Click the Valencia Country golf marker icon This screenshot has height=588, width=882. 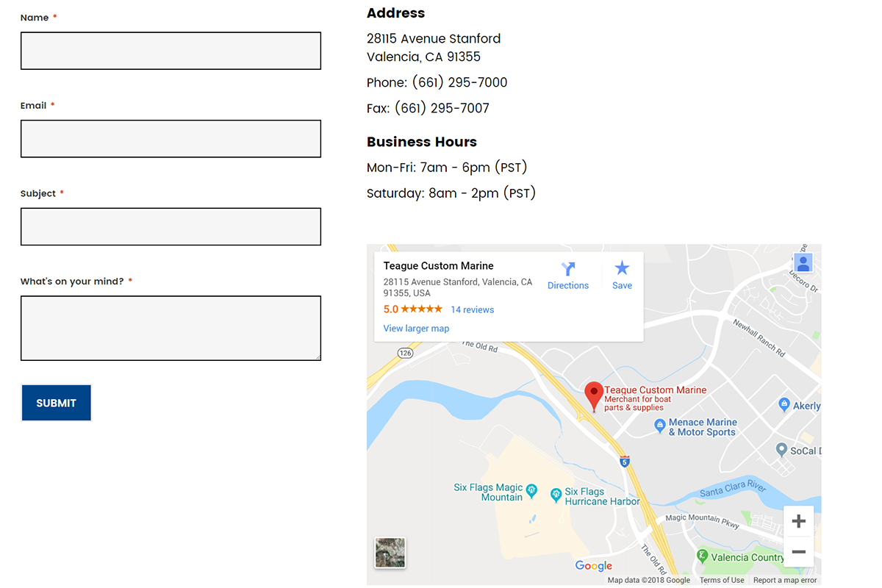tap(702, 556)
